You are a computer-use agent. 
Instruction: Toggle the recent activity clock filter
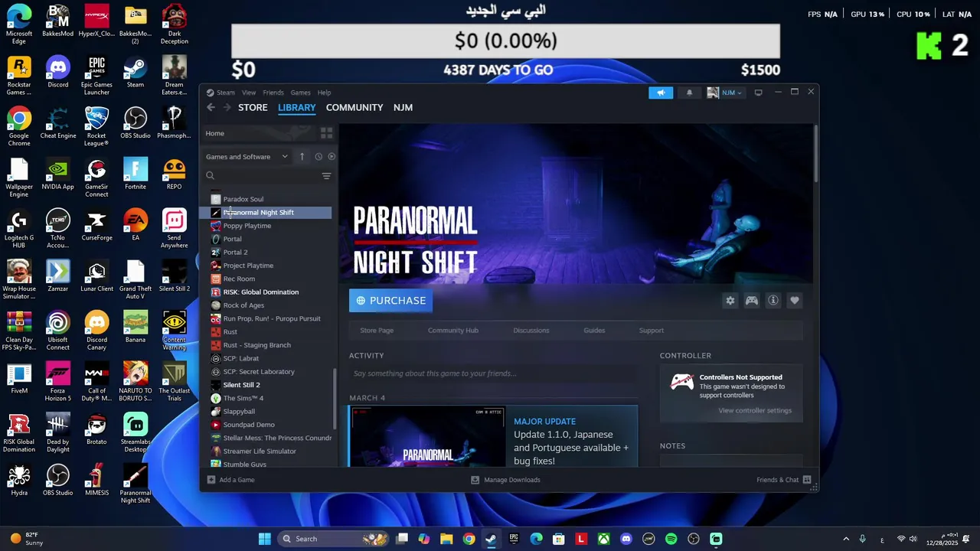(x=318, y=157)
